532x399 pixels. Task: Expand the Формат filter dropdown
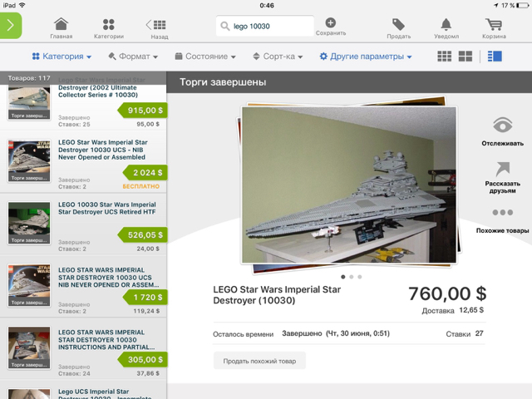tap(133, 57)
